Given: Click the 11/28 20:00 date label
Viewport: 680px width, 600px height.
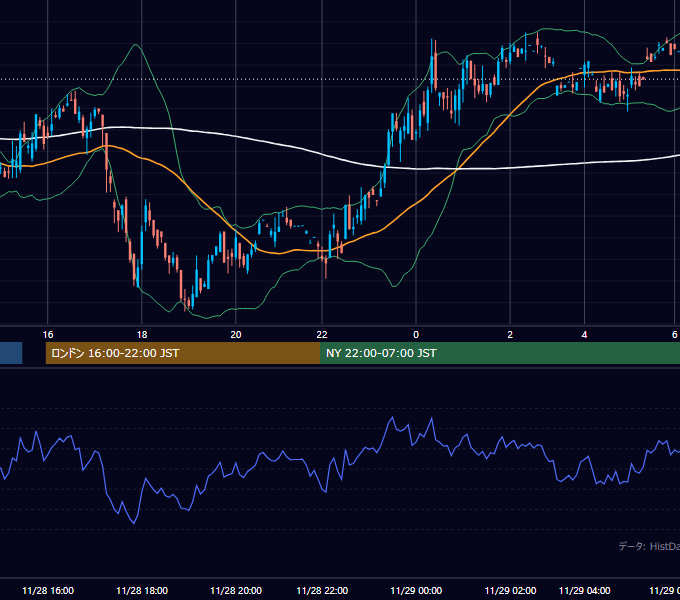Looking at the screenshot, I should 235,590.
